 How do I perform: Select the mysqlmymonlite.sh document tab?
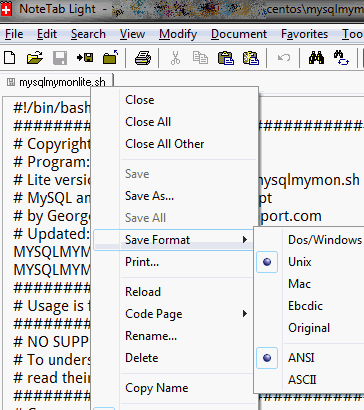tap(57, 82)
